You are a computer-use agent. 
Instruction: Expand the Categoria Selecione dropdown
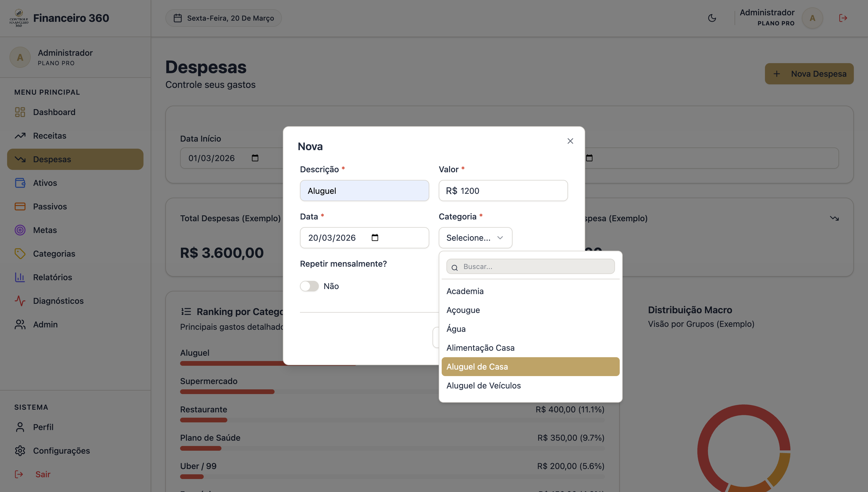(475, 237)
